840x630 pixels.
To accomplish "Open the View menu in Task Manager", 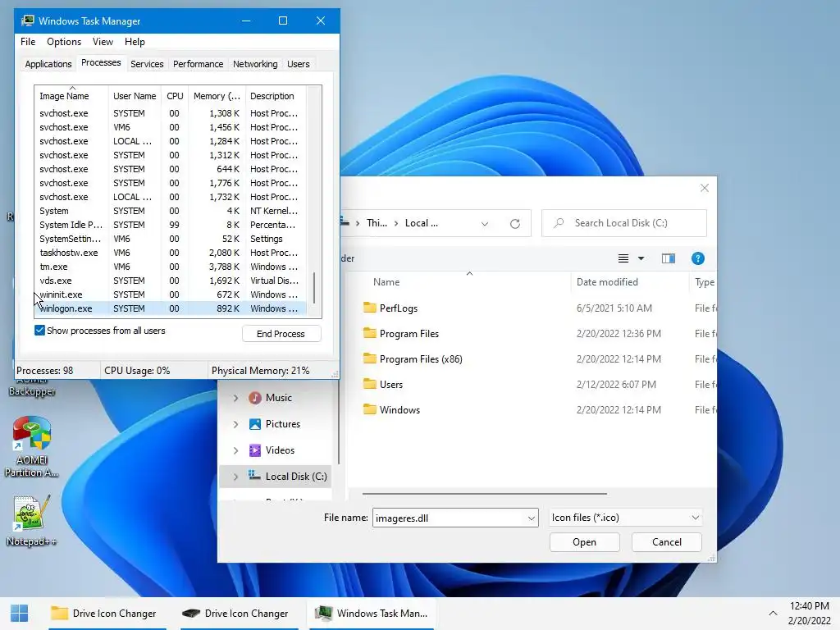I will pos(103,42).
